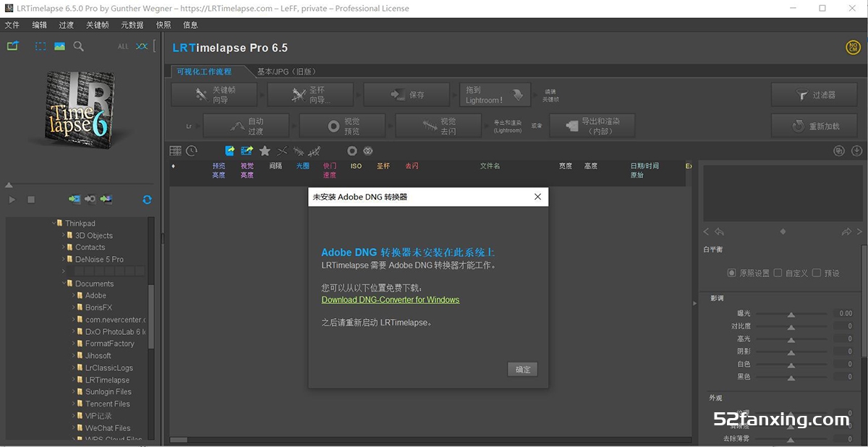868x447 pixels.
Task: Click the double-ring link icon
Action: [x=368, y=151]
